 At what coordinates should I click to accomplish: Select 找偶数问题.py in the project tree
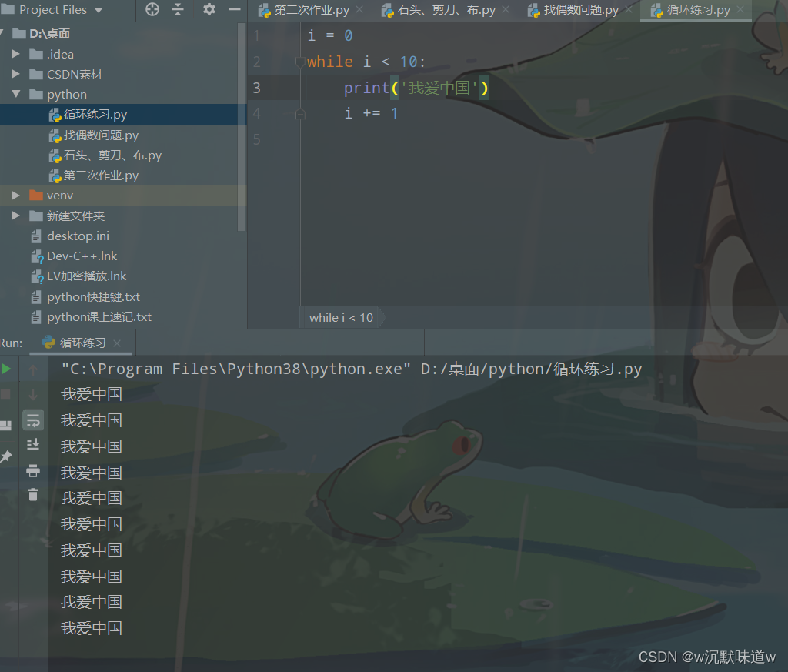click(x=101, y=135)
